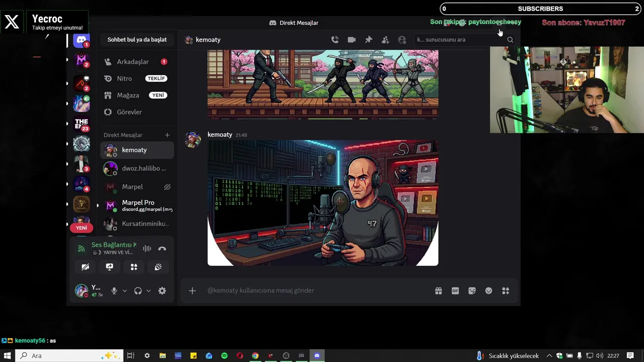This screenshot has width=644, height=362.
Task: Open the soundboard in the voice panel
Action: 158,267
